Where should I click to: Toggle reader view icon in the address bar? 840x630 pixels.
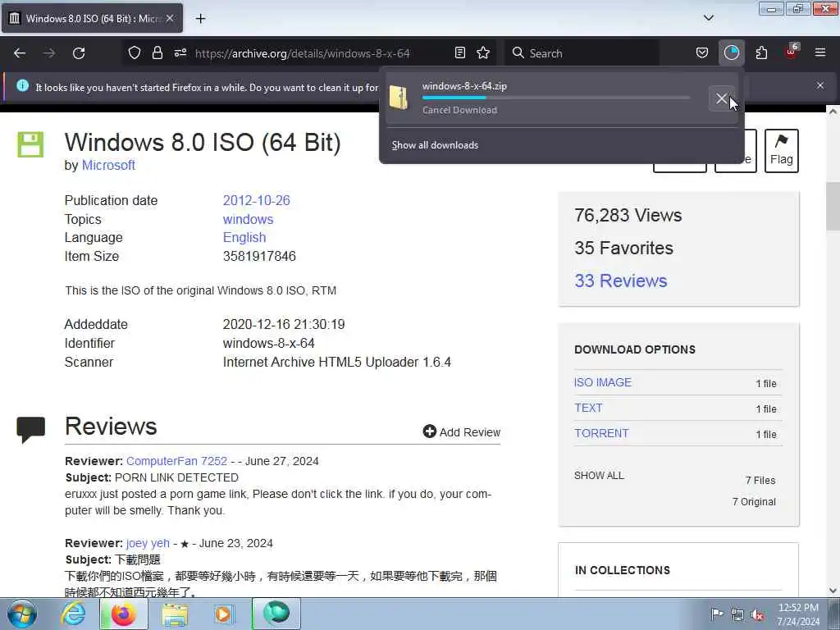tap(459, 52)
